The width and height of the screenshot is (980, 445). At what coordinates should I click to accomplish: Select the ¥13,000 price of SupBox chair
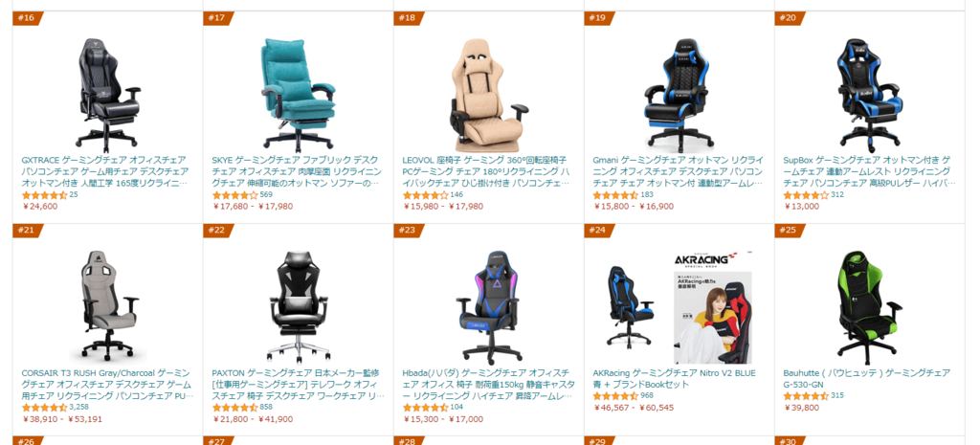point(801,207)
